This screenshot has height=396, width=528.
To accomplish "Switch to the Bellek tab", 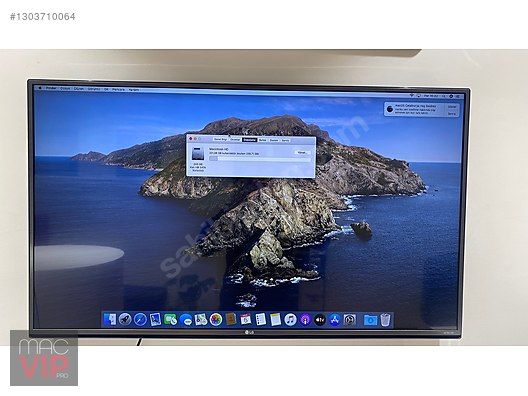I will tap(262, 140).
